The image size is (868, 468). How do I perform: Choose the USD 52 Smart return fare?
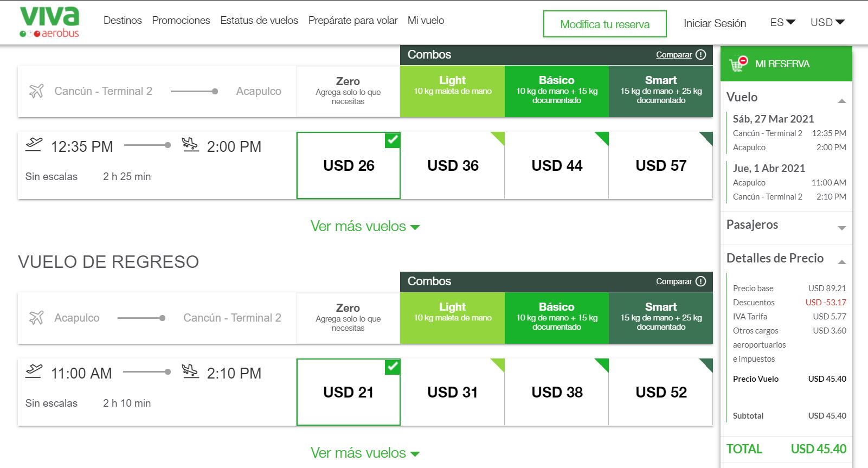[x=661, y=392]
